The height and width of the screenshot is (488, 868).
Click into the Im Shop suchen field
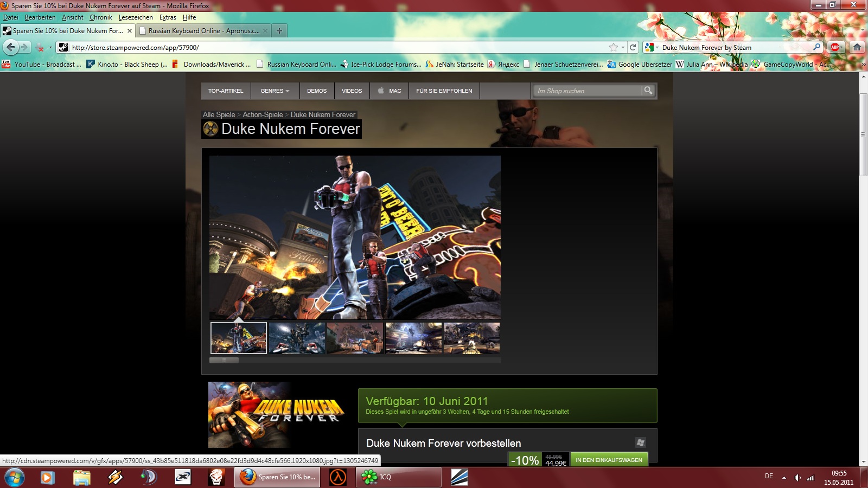586,91
